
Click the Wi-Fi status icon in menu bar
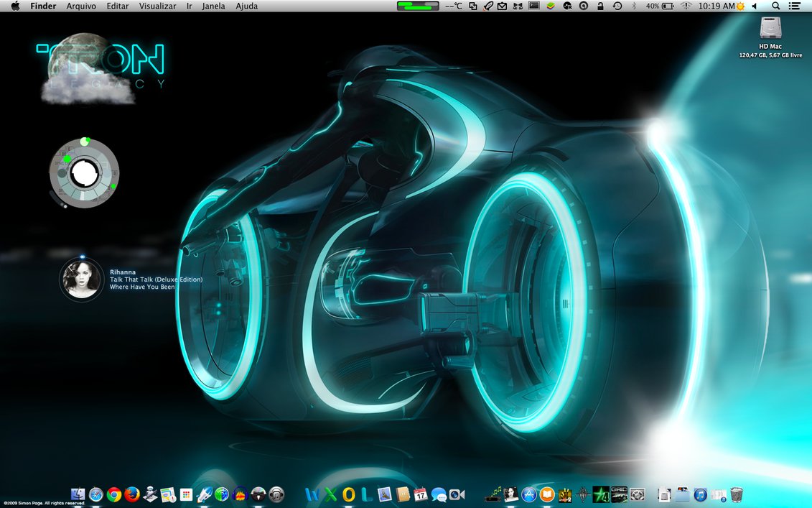coord(688,6)
